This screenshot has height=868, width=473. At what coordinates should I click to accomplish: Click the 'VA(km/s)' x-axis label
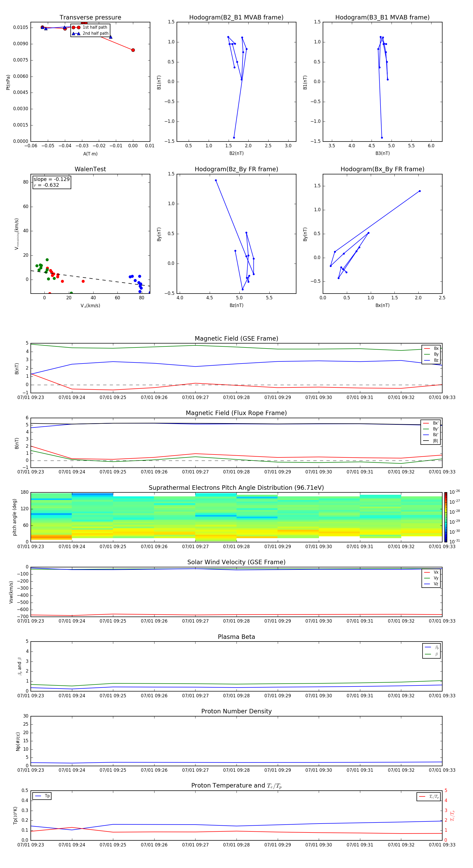tap(90, 306)
